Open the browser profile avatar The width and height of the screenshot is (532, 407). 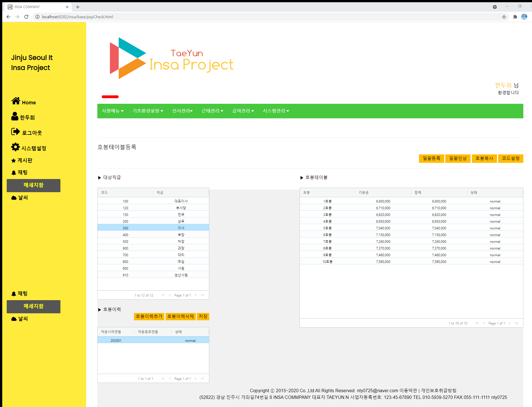(x=524, y=17)
